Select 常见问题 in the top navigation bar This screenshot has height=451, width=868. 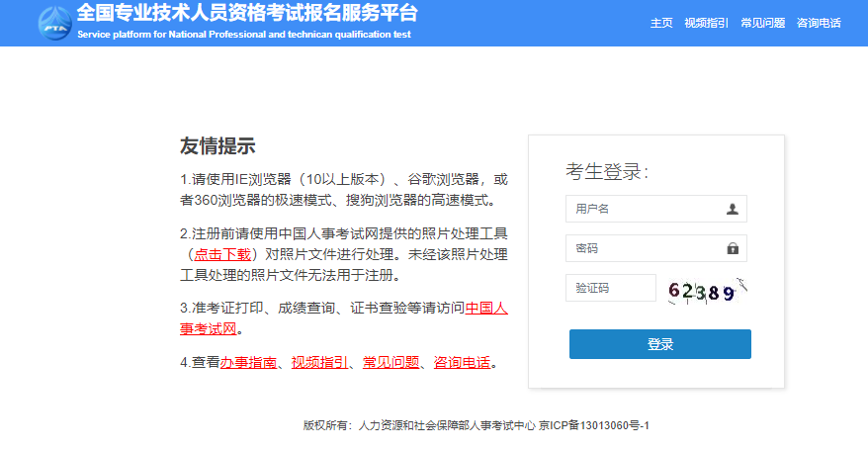pos(762,23)
